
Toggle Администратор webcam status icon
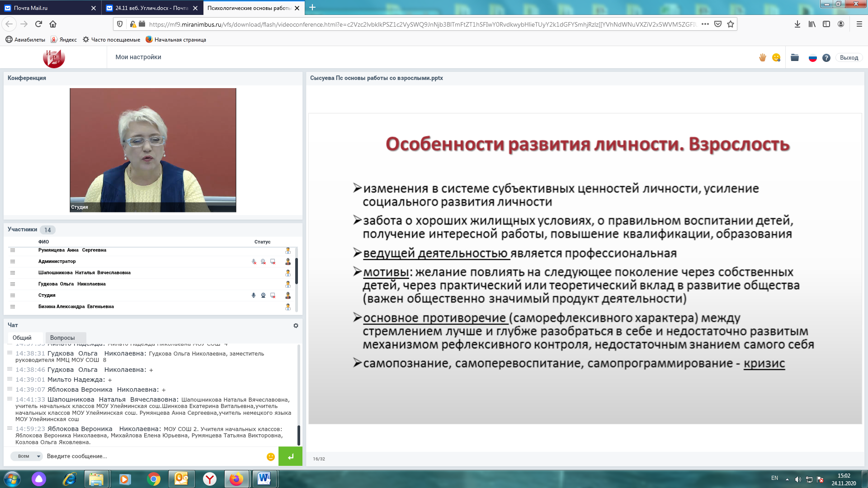[263, 262]
